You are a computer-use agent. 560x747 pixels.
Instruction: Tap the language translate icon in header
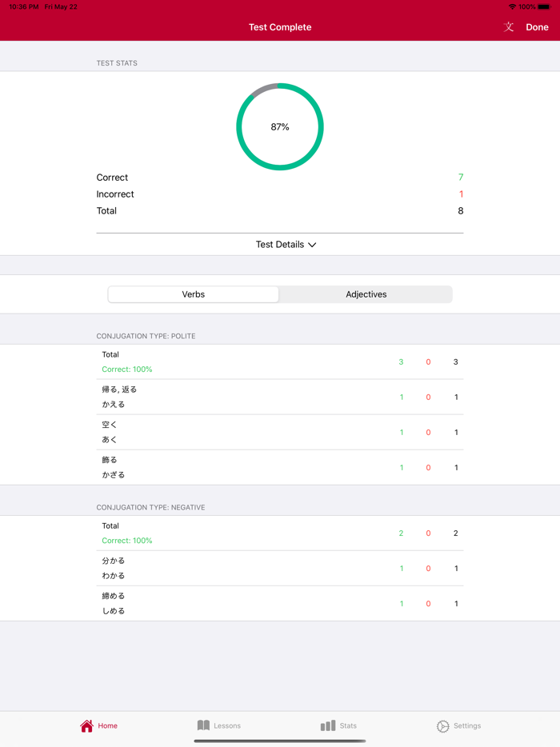coord(509,27)
